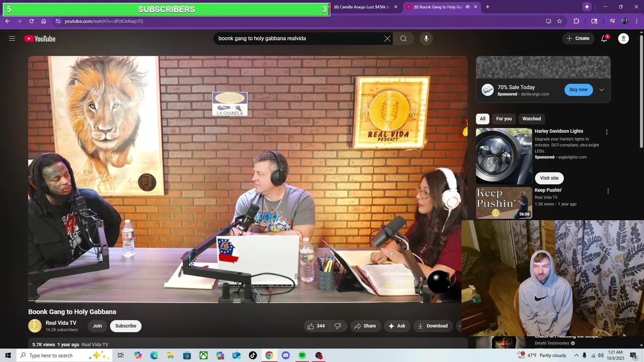Open the YouTube account avatar menu
The width and height of the screenshot is (644, 362).
click(623, 39)
